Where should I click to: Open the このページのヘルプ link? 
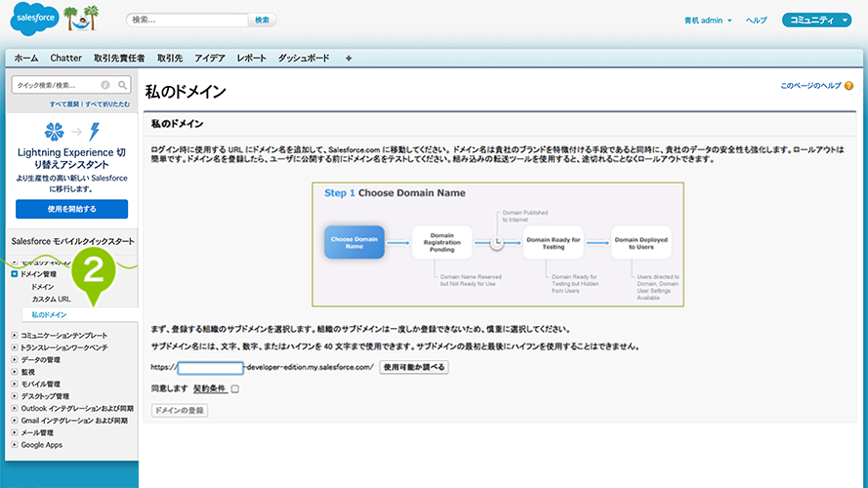(810, 86)
